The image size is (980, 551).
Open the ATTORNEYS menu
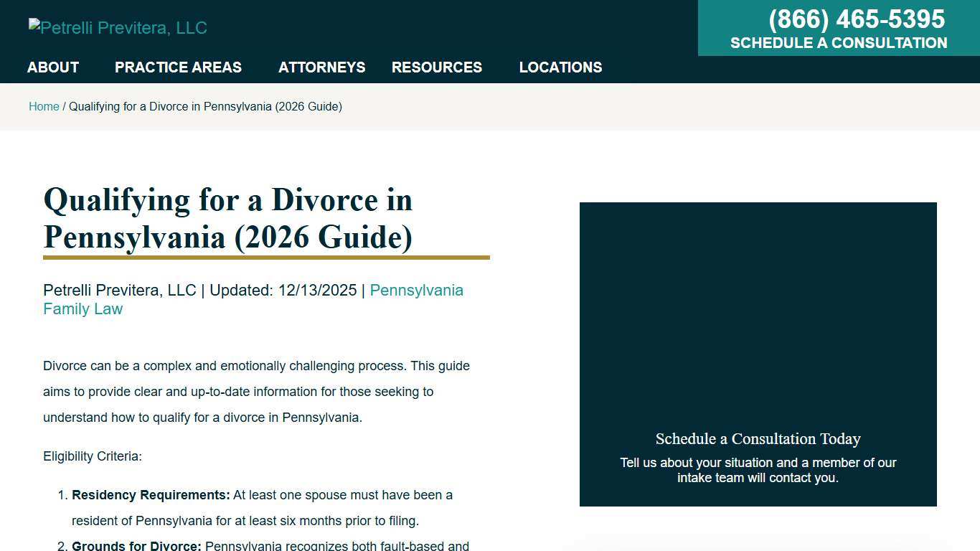[x=321, y=67]
